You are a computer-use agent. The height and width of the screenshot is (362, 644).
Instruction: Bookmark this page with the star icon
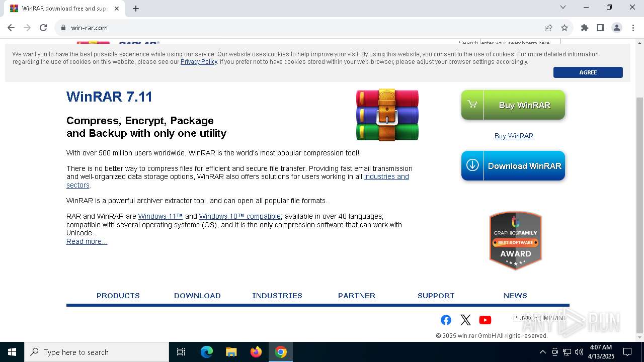[x=565, y=28]
